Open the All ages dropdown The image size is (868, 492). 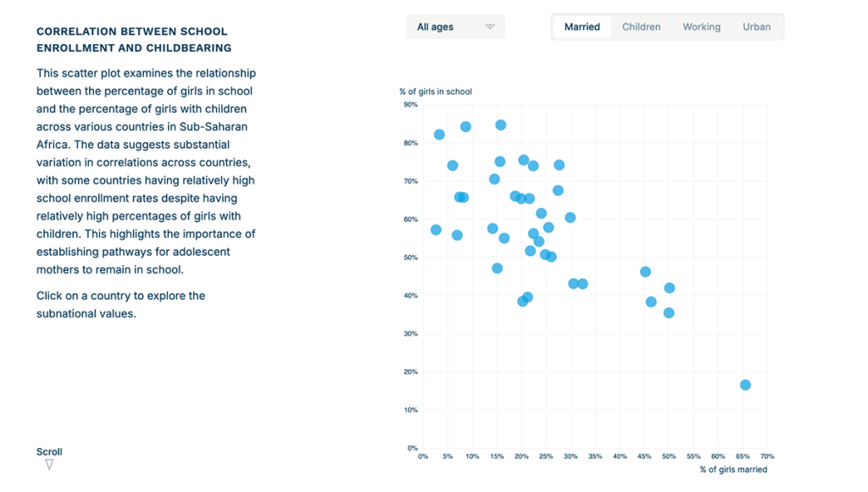[x=455, y=26]
